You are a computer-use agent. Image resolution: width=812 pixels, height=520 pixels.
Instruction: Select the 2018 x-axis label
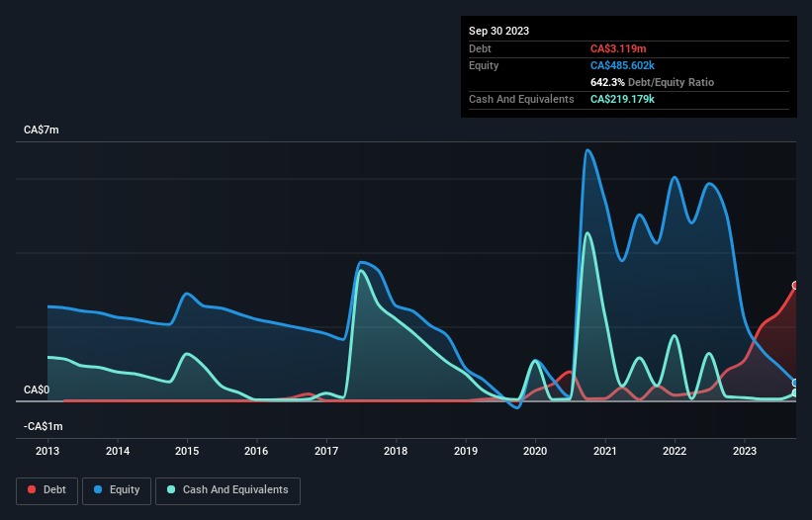click(x=396, y=451)
